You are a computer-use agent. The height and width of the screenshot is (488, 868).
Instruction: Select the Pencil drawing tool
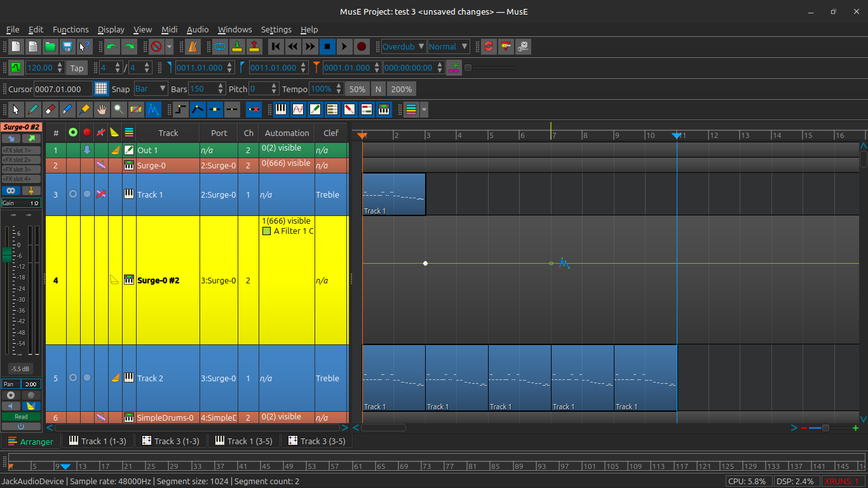(x=33, y=110)
